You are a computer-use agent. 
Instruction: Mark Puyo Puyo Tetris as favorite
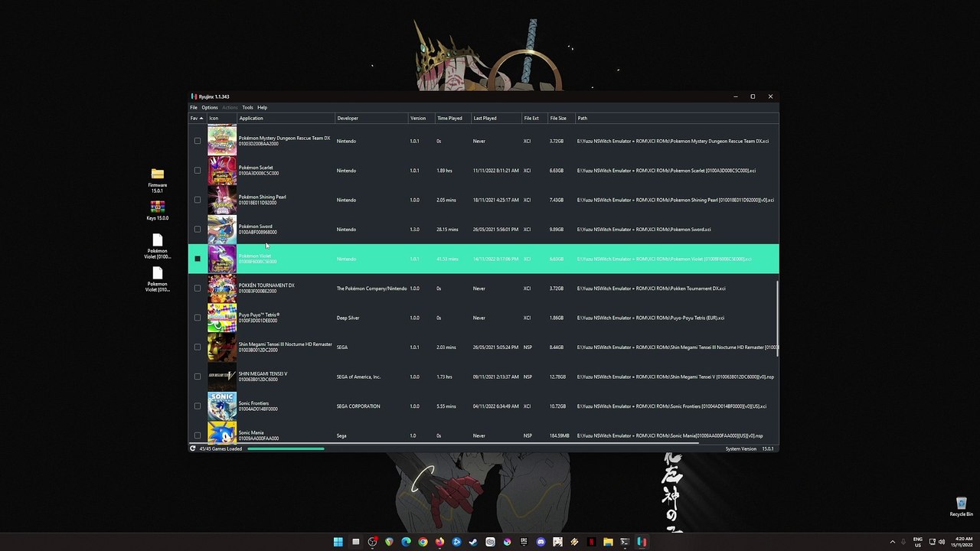(x=198, y=318)
